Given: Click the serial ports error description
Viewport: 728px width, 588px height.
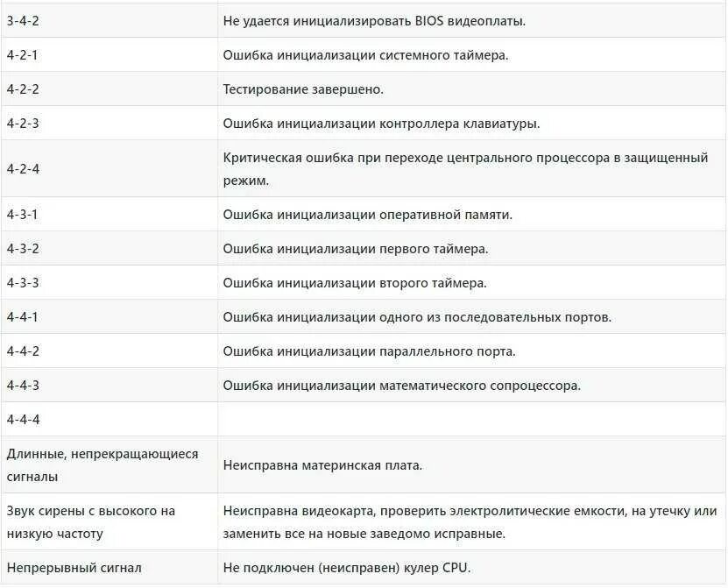Looking at the screenshot, I should point(417,317).
